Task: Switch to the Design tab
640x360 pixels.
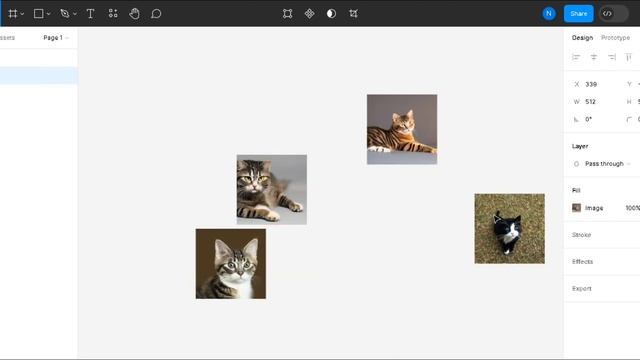Action: point(582,38)
